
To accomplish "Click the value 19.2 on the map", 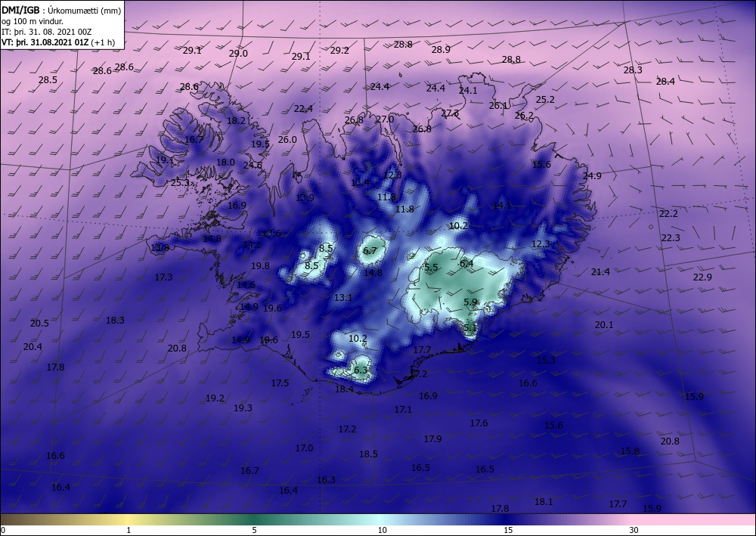I will point(215,398).
